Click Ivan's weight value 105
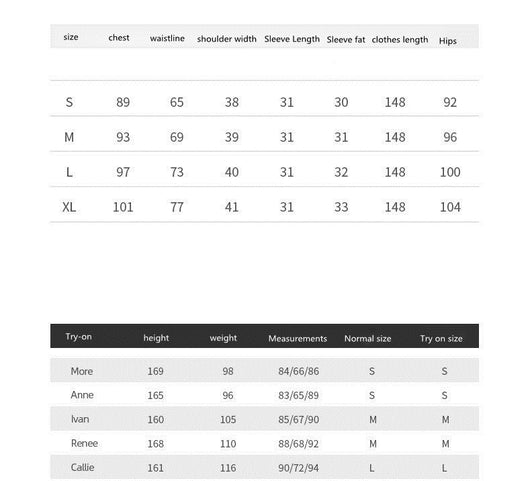 (228, 419)
